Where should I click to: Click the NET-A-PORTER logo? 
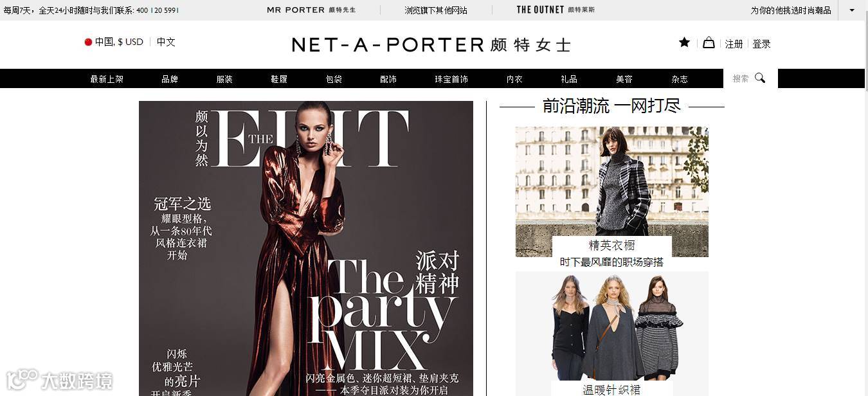(431, 44)
